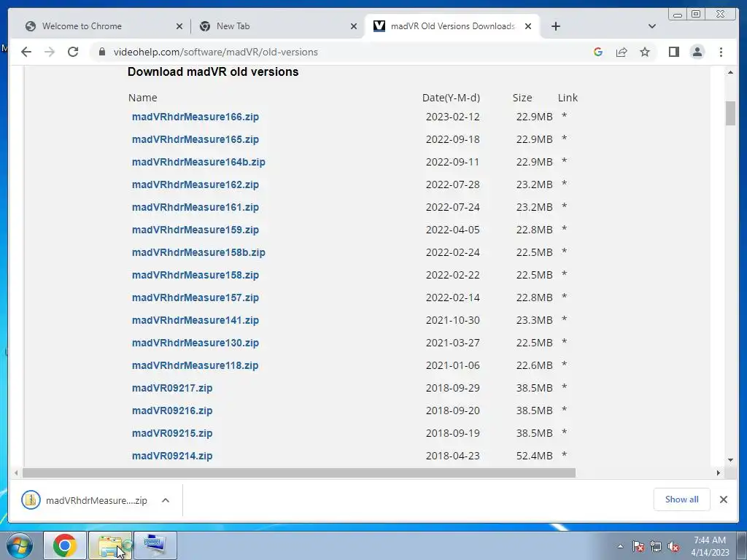Click the asterisk link for madVRhdrMeasure141.zip

coord(564,319)
